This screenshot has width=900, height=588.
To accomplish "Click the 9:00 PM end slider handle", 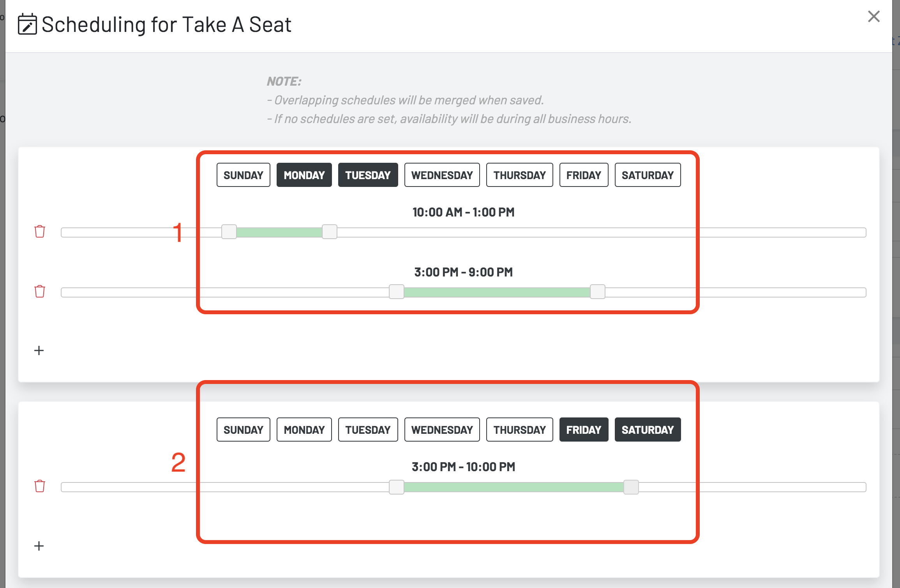I will pyautogui.click(x=598, y=292).
